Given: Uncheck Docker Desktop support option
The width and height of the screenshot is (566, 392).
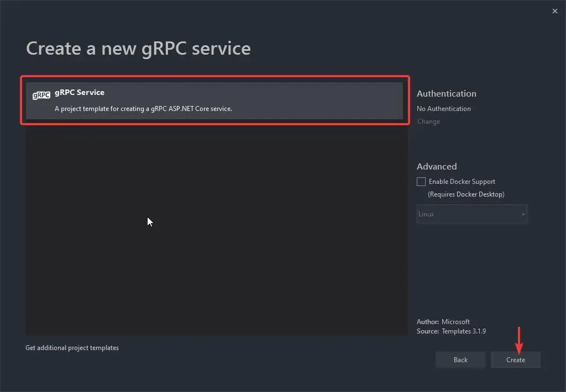Looking at the screenshot, I should 421,181.
